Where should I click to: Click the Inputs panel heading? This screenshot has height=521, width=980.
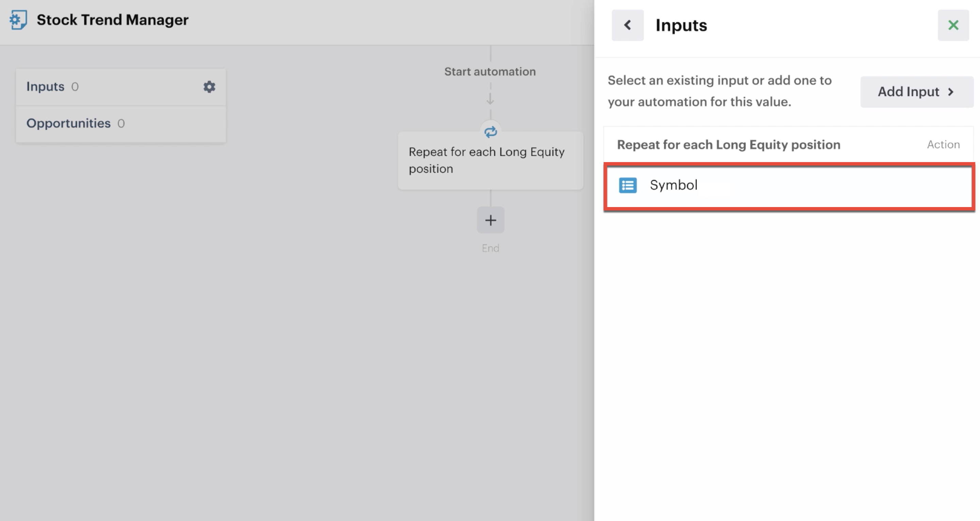pos(681,25)
